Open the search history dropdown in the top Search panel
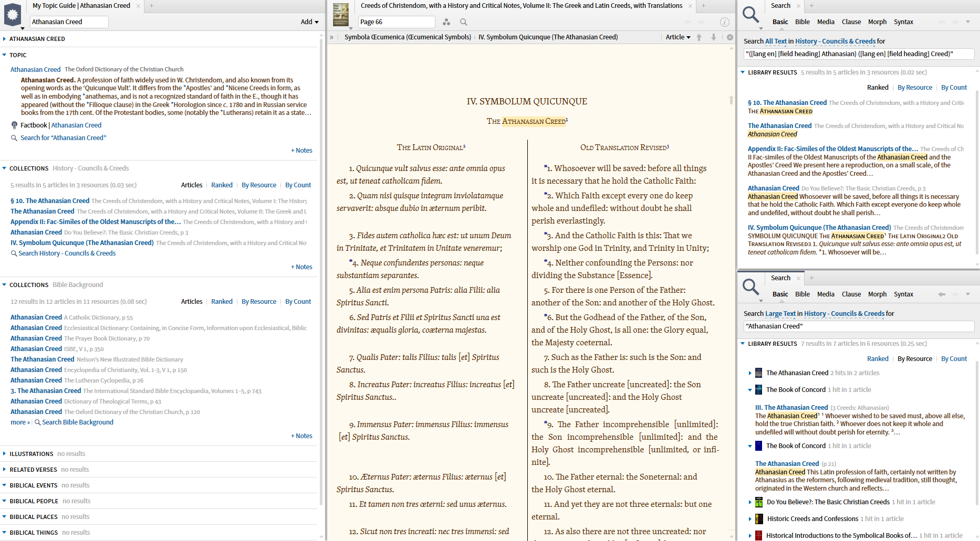980x541 pixels. tap(968, 22)
